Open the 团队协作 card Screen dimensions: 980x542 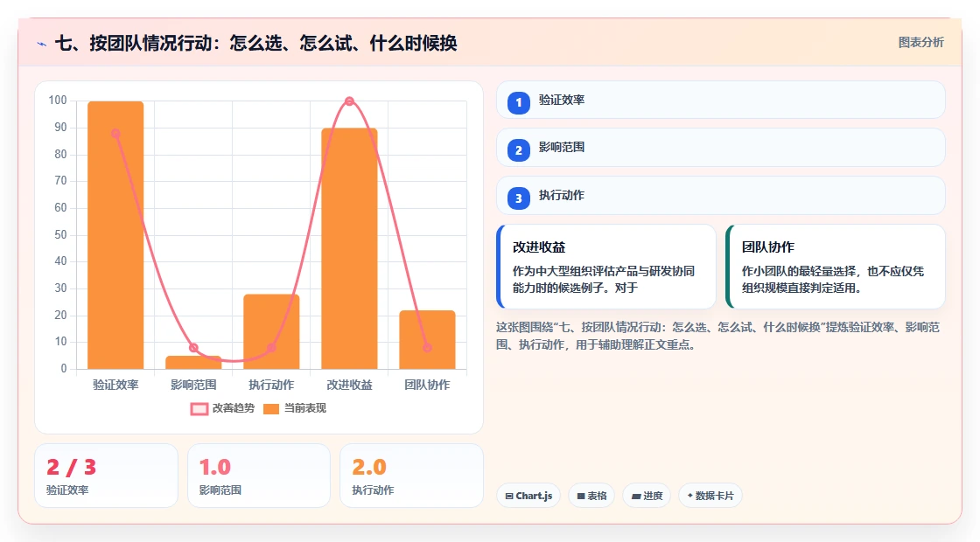835,267
